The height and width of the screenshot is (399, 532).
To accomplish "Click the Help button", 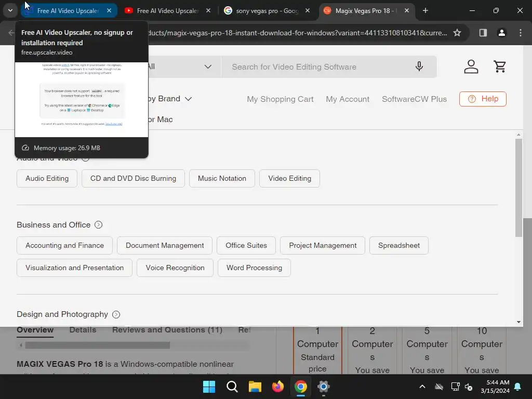I will click(x=483, y=99).
